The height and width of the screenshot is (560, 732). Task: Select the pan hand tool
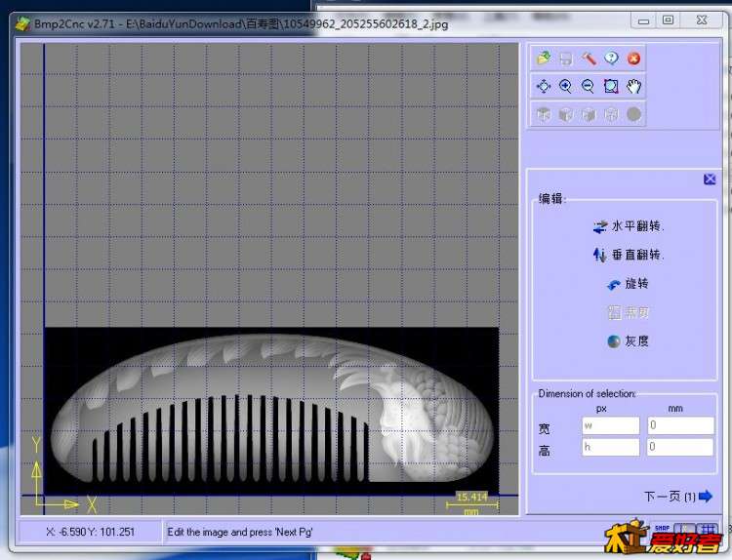coord(633,87)
